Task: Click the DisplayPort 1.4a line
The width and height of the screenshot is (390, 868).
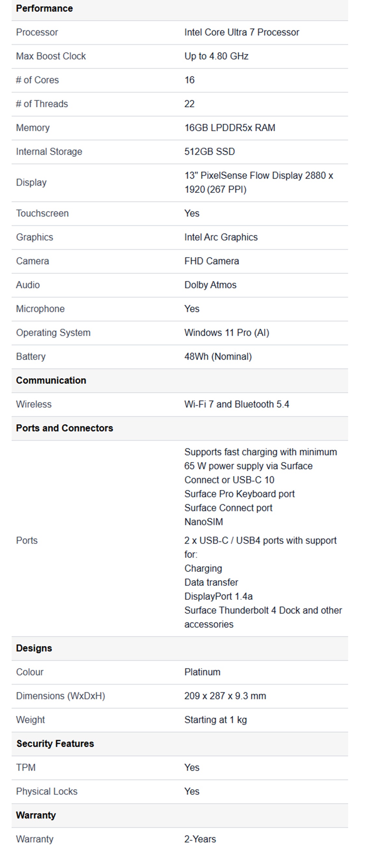Action: [x=218, y=597]
